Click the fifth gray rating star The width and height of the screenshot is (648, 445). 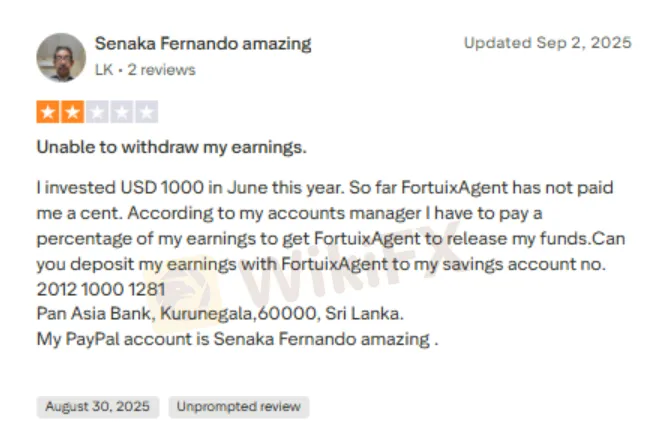(146, 112)
